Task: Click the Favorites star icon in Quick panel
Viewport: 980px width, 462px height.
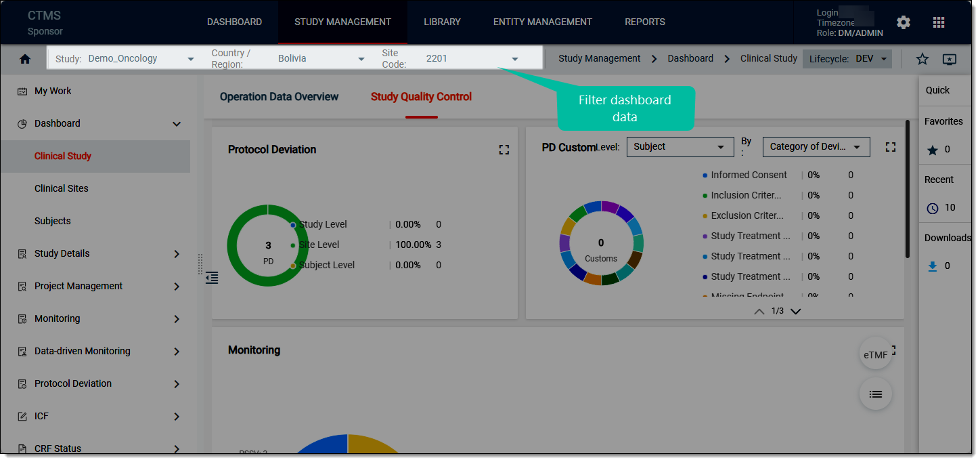Action: (933, 150)
